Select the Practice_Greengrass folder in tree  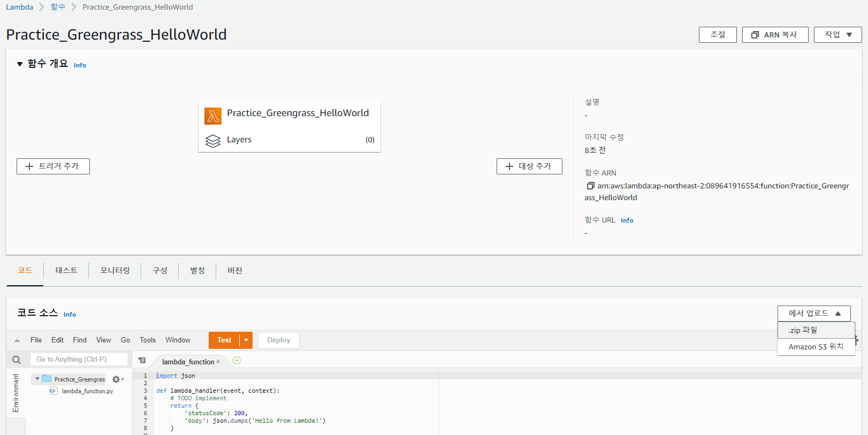tap(80, 379)
